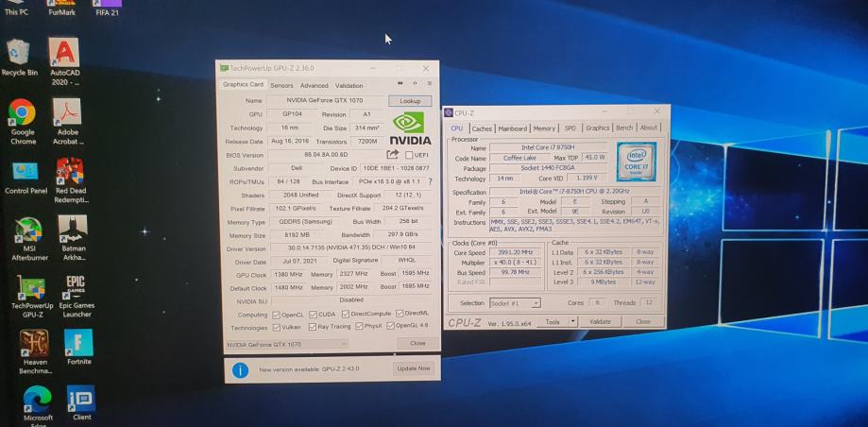Toggle the DirectCompute checkbox
This screenshot has width=868, height=427.
(x=346, y=314)
